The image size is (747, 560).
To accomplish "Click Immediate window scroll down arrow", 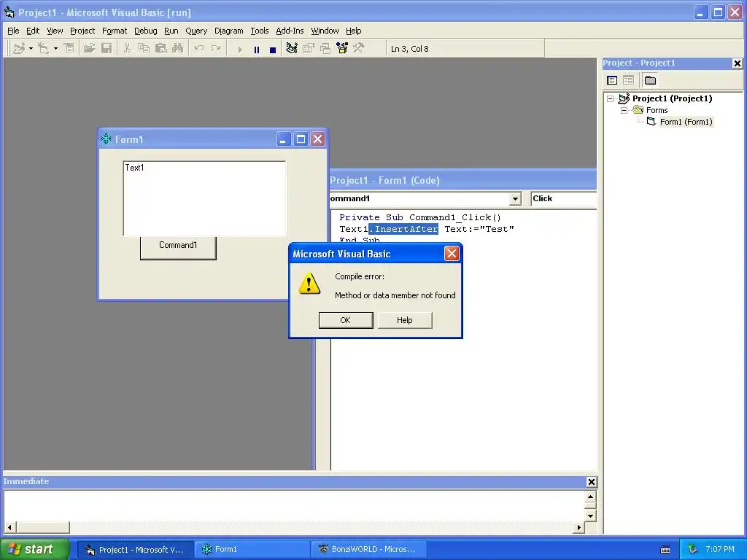I will coord(590,516).
